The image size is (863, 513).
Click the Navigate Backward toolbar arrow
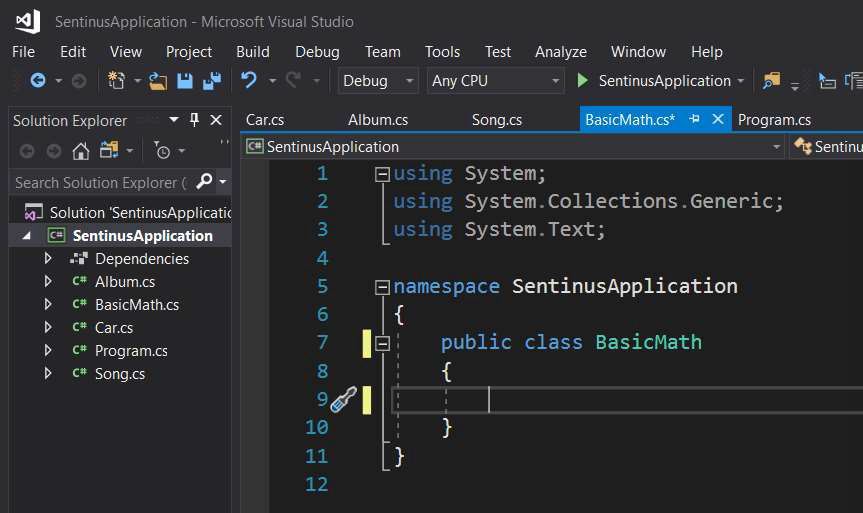tap(38, 81)
